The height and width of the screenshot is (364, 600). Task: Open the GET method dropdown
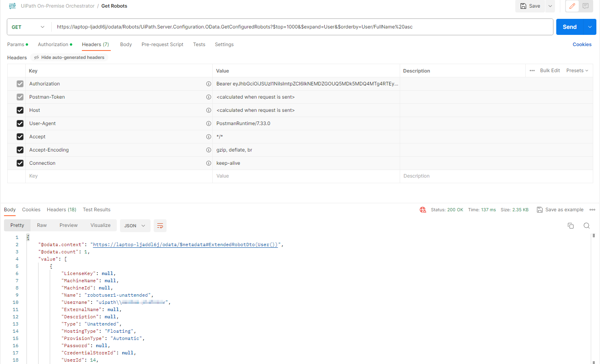pos(29,27)
